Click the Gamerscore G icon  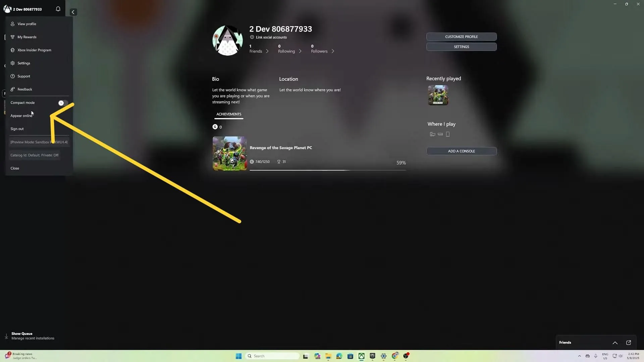tap(215, 127)
